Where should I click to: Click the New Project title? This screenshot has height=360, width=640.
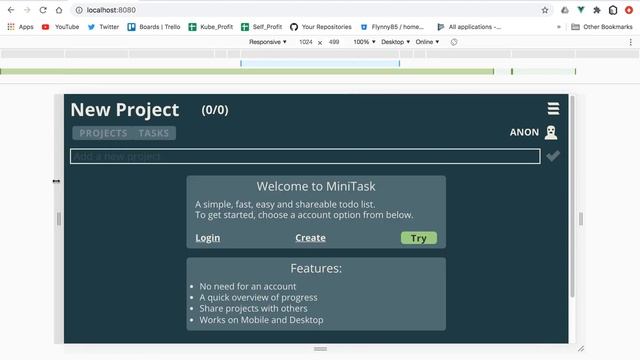point(125,110)
